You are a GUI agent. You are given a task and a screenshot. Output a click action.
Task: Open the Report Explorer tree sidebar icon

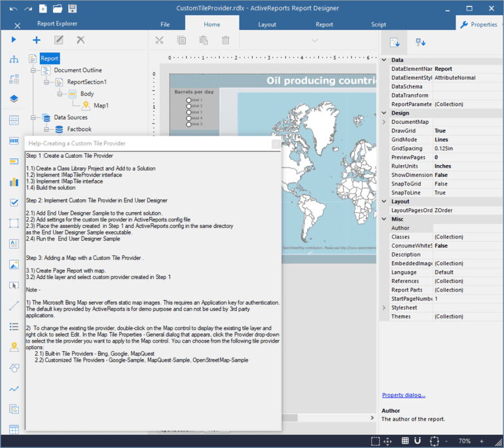point(14,59)
